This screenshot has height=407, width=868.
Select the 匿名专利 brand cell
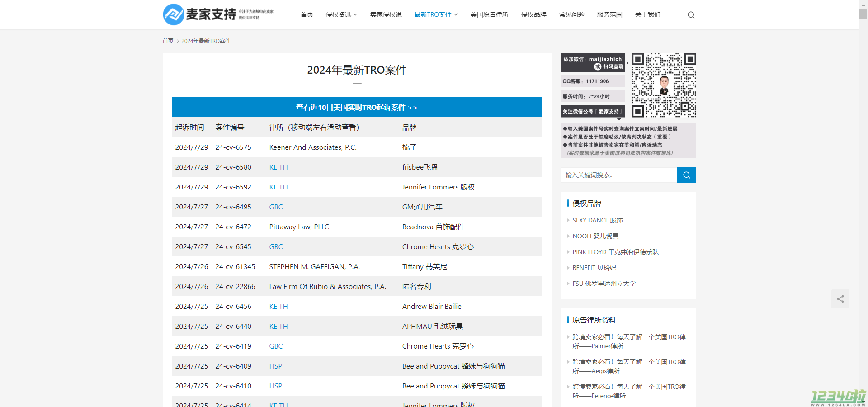[417, 286]
